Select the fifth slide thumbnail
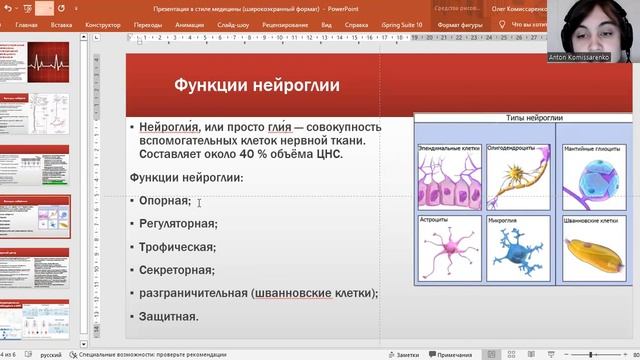Viewport: 640px width, 360px height. click(x=35, y=268)
